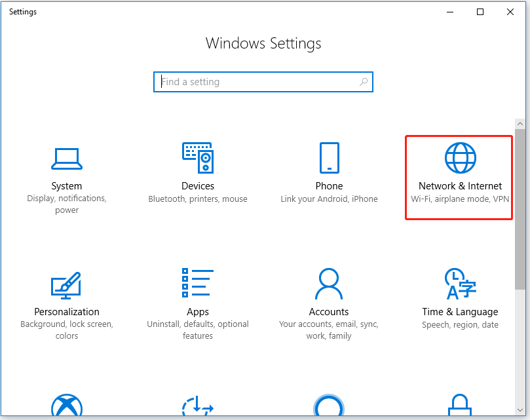Viewport: 530px width, 420px height.
Task: Open the Accounts person icon
Action: pos(329,284)
